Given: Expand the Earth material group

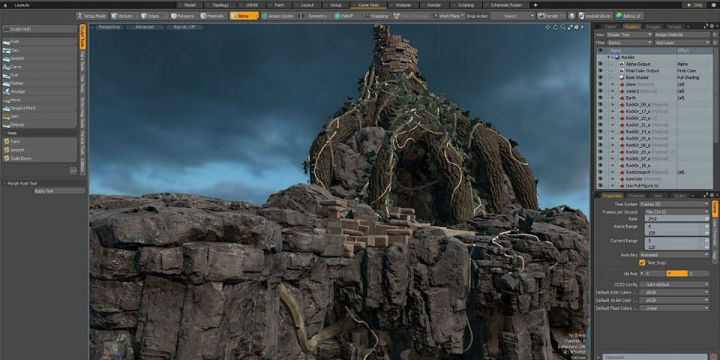Looking at the screenshot, I should click(x=613, y=98).
